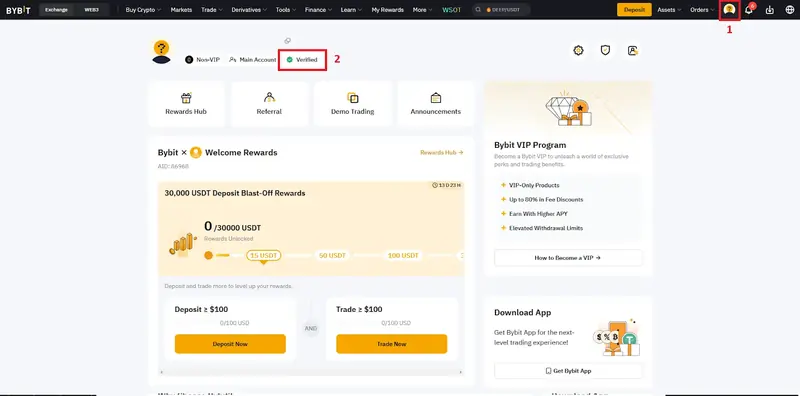Click the search field with DEEP/USDT
This screenshot has width=800, height=396.
pyautogui.click(x=501, y=10)
